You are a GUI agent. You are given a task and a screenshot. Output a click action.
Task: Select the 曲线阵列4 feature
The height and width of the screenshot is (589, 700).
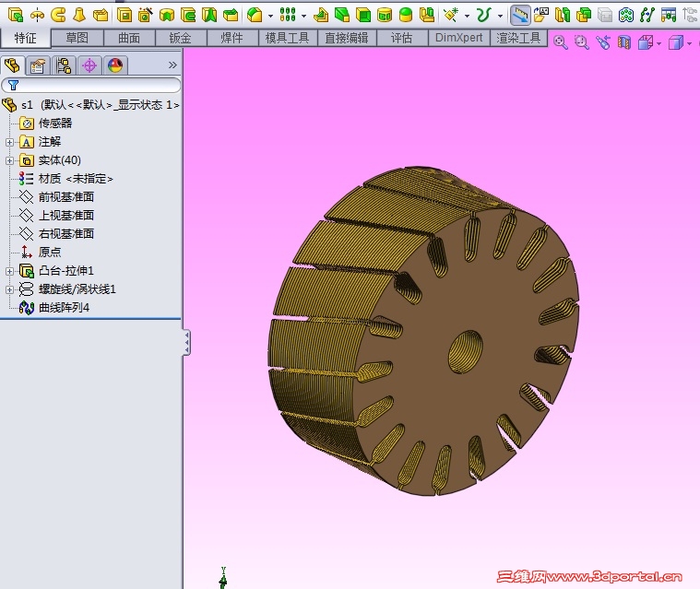pyautogui.click(x=54, y=308)
